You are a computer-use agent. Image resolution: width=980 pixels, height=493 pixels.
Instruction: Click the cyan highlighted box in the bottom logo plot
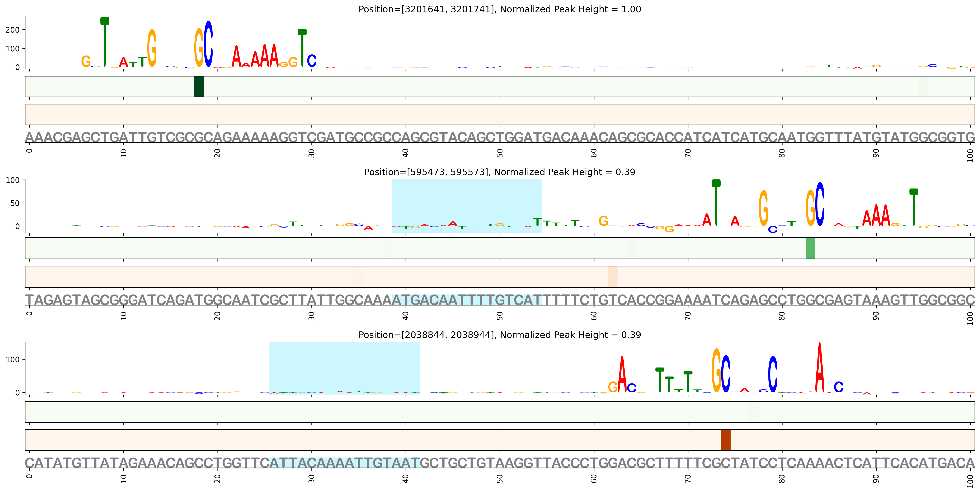click(345, 368)
